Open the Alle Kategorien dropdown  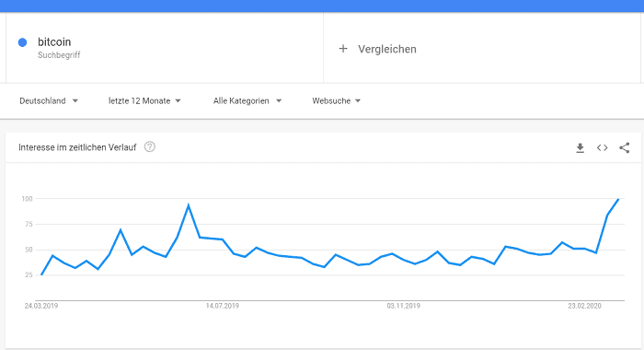click(247, 100)
